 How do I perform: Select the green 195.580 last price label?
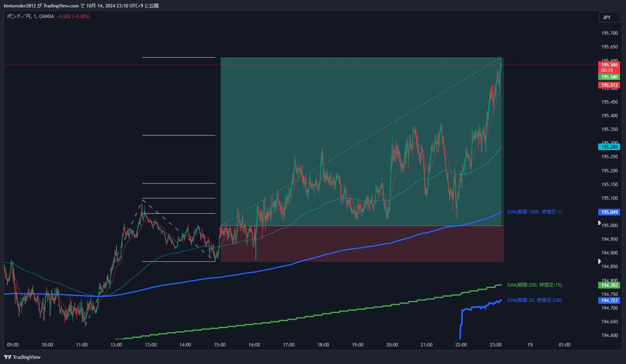(x=609, y=77)
